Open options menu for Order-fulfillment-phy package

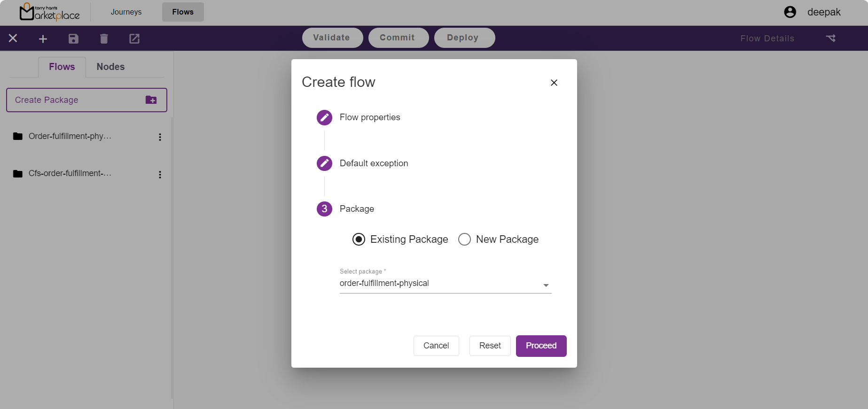coord(160,137)
